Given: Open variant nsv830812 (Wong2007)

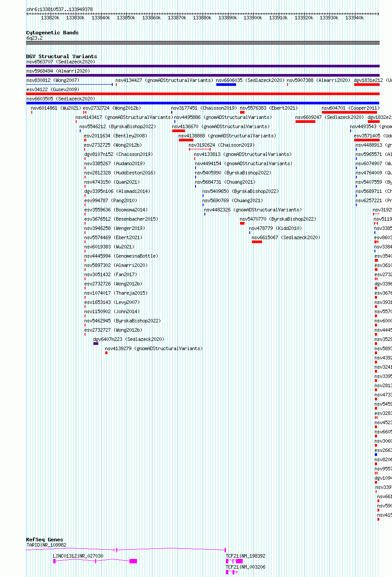Looking at the screenshot, I should (x=53, y=80).
